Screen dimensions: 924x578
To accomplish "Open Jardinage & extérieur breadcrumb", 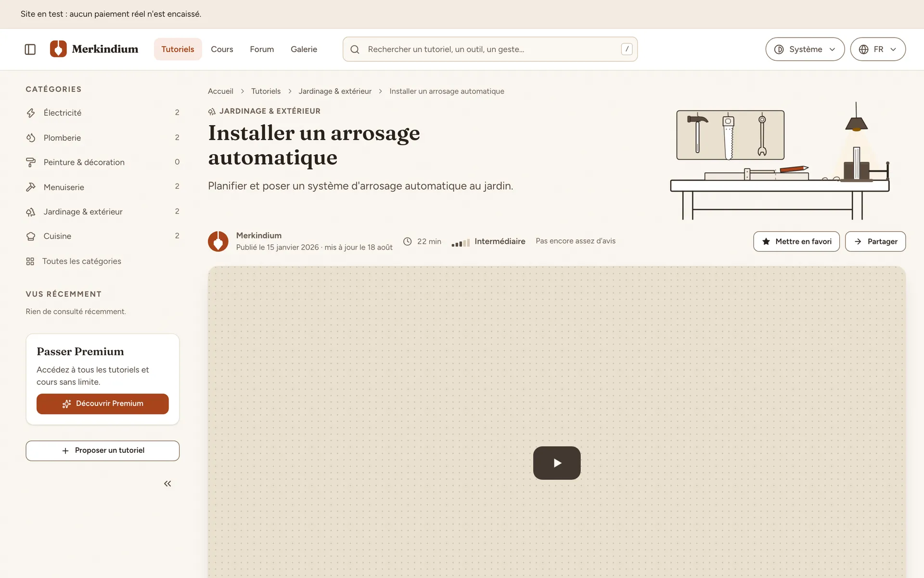I will [x=335, y=91].
